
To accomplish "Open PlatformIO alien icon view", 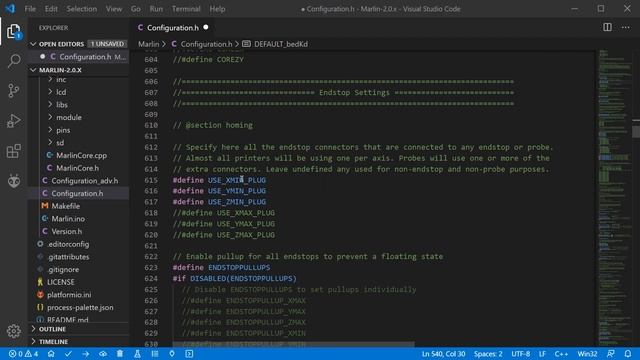I will coord(13,181).
